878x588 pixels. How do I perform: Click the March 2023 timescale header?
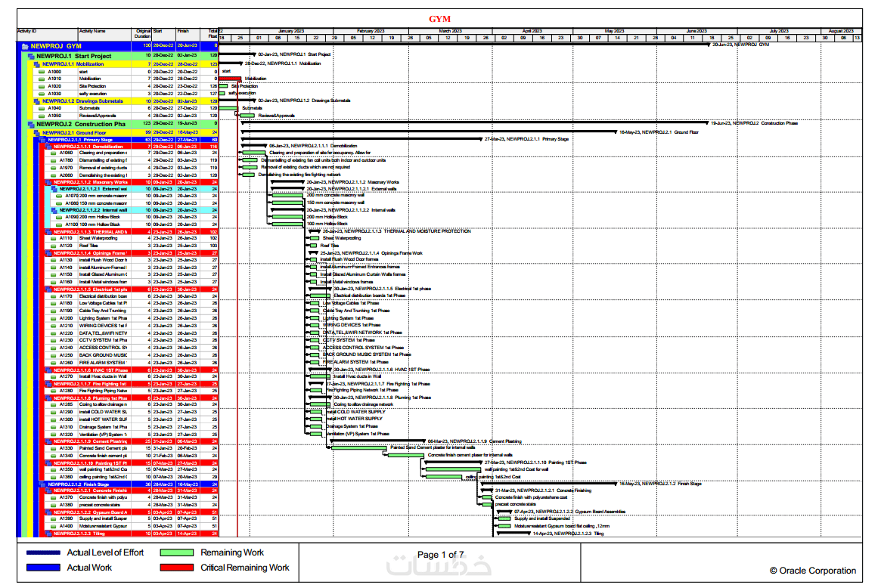[450, 31]
